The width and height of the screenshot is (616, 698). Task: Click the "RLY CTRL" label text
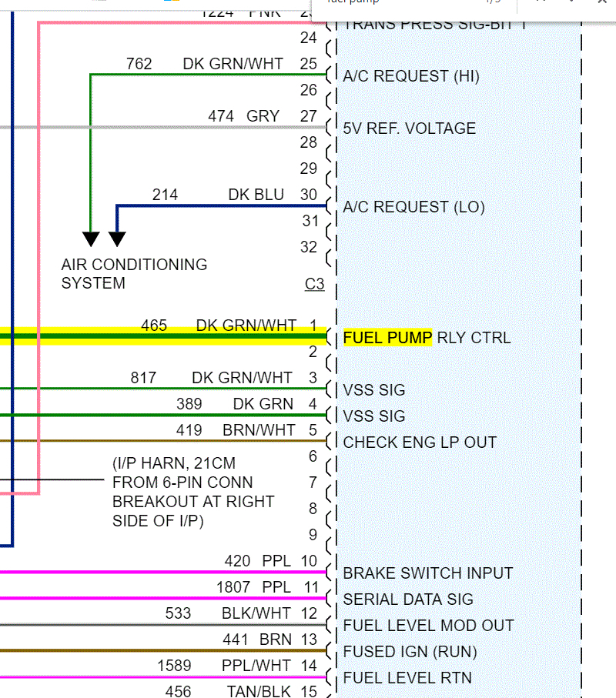click(x=474, y=338)
